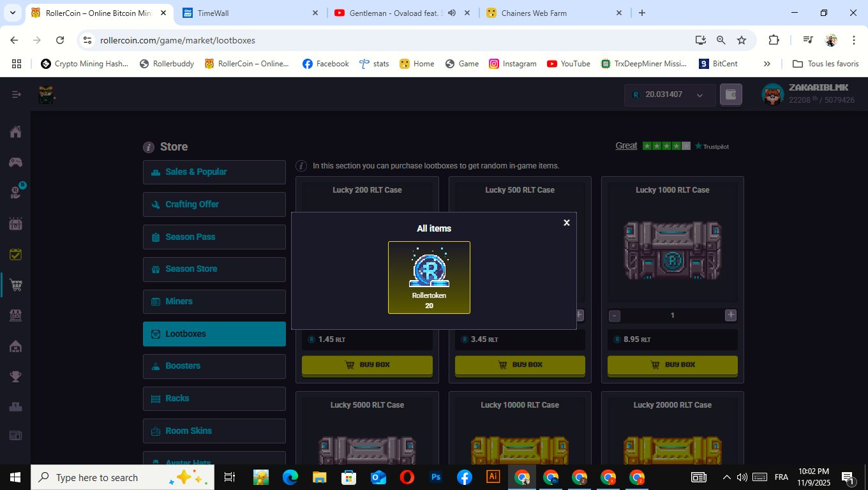
Task: Open Room Skins category
Action: pos(214,431)
